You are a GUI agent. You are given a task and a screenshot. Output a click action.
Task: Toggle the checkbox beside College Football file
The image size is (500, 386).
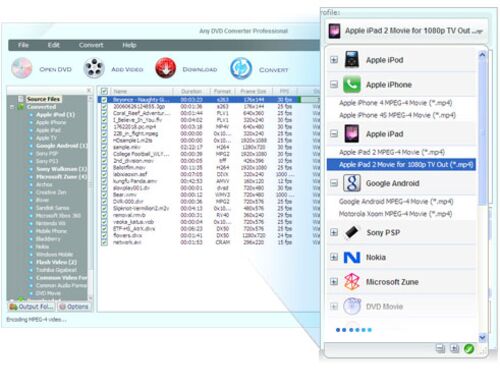click(104, 154)
